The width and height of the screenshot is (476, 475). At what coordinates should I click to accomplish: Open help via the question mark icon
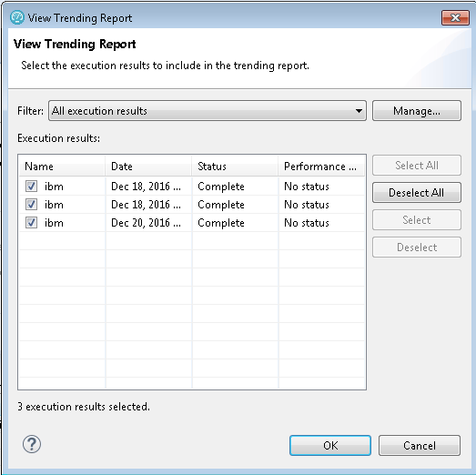point(32,445)
